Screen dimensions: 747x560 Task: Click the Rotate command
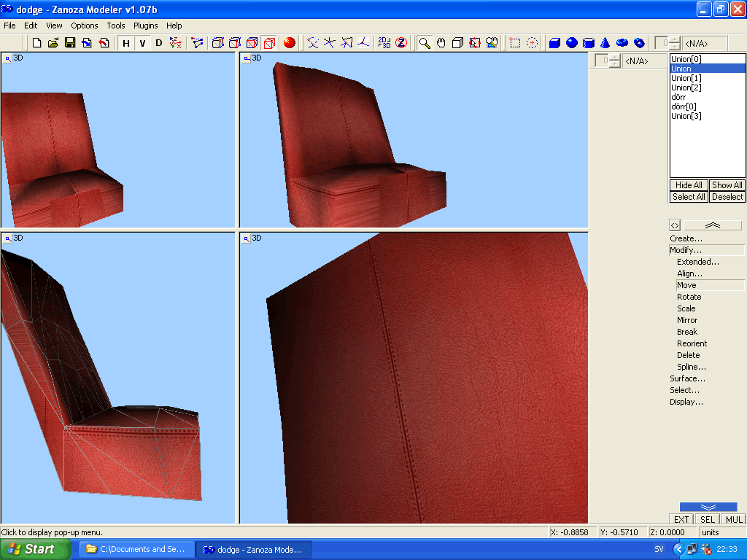[x=689, y=297]
